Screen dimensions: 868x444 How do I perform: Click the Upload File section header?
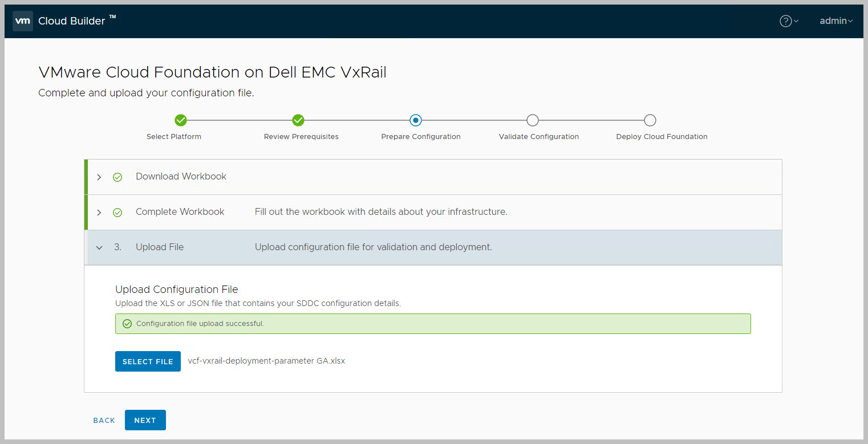click(x=160, y=247)
